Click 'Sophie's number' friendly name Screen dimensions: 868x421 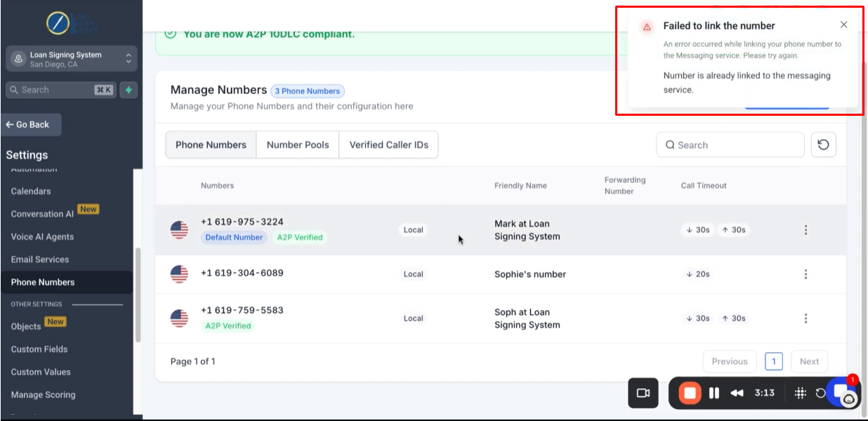pos(530,274)
